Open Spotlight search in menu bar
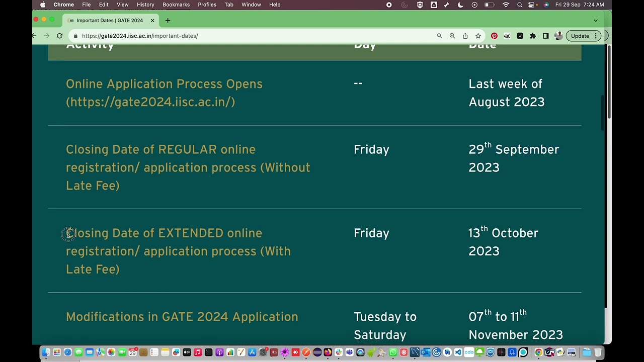 (520, 5)
